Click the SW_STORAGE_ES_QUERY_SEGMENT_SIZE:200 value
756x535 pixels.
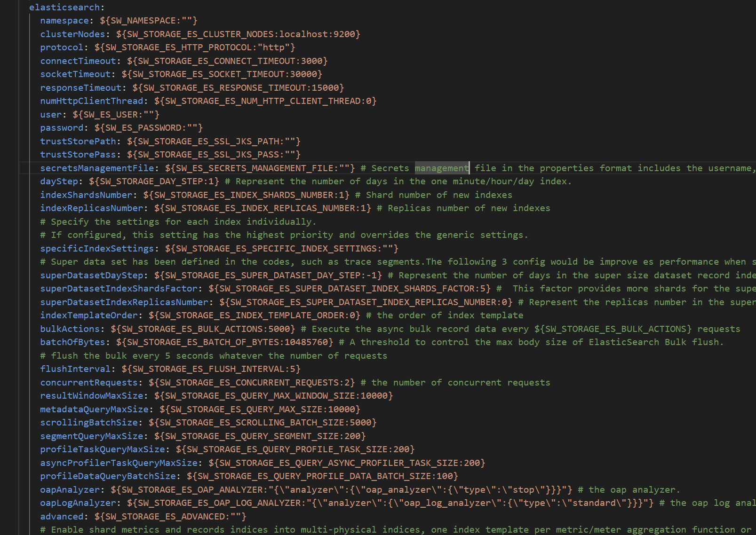(x=260, y=436)
